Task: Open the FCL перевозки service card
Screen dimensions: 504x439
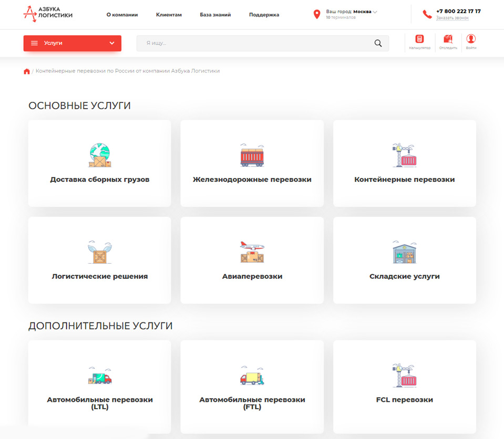Action: point(404,386)
